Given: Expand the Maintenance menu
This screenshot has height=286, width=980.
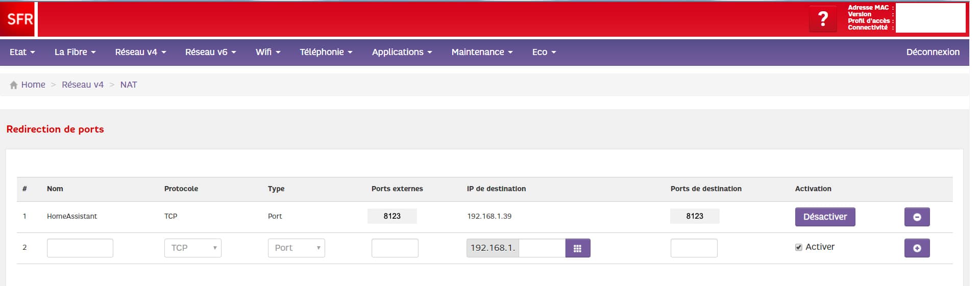Looking at the screenshot, I should click(482, 52).
